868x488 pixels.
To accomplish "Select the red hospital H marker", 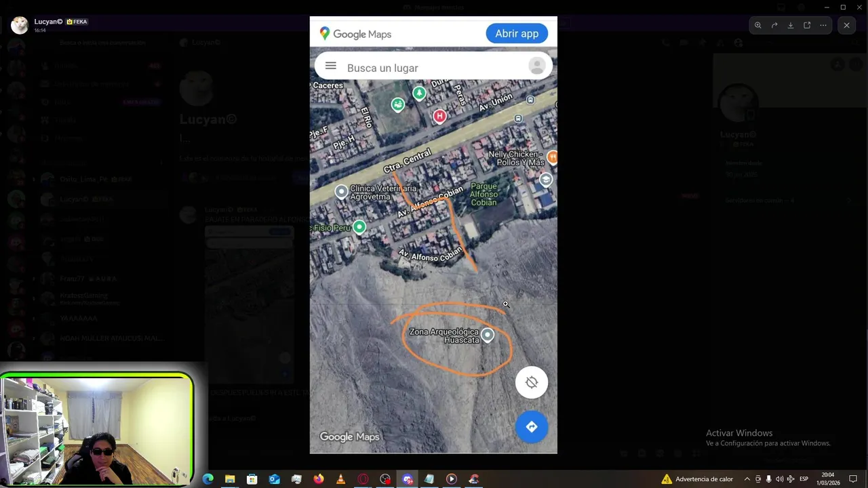I will click(x=439, y=116).
